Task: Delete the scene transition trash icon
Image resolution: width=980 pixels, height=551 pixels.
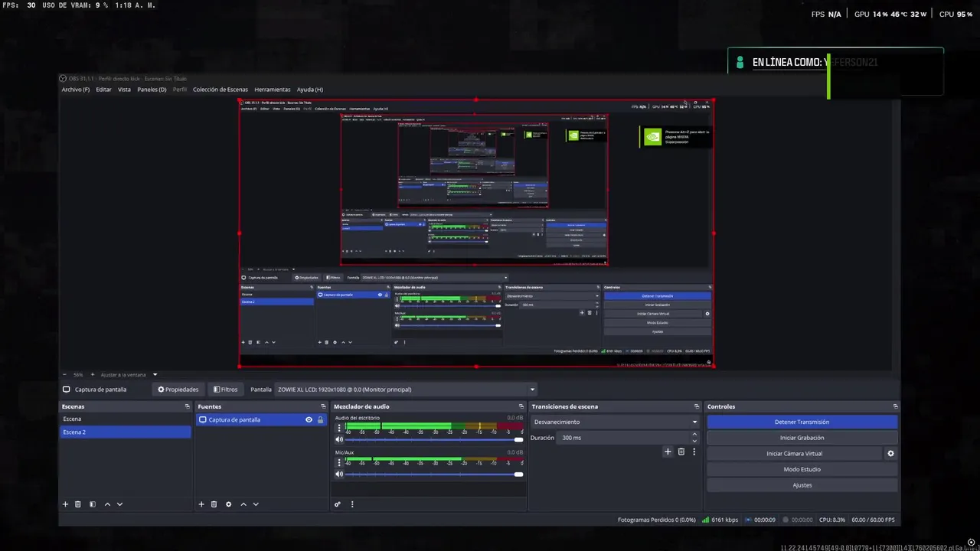Action: [x=681, y=452]
